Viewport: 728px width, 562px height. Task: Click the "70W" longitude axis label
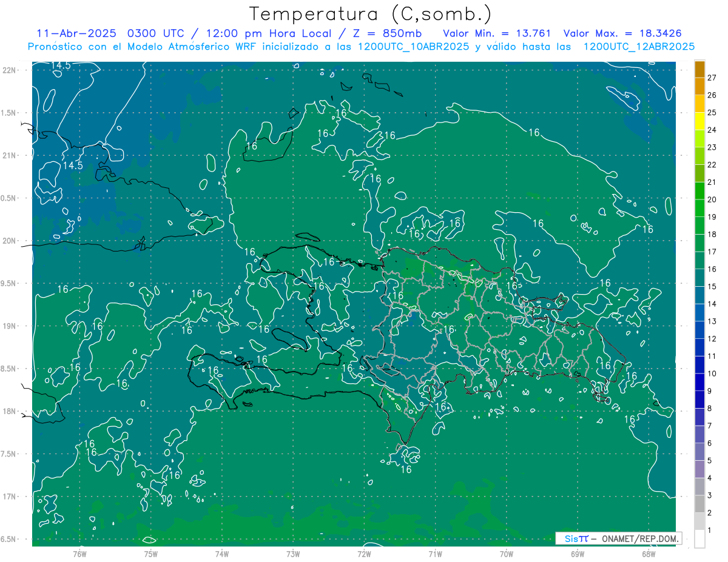pyautogui.click(x=507, y=554)
